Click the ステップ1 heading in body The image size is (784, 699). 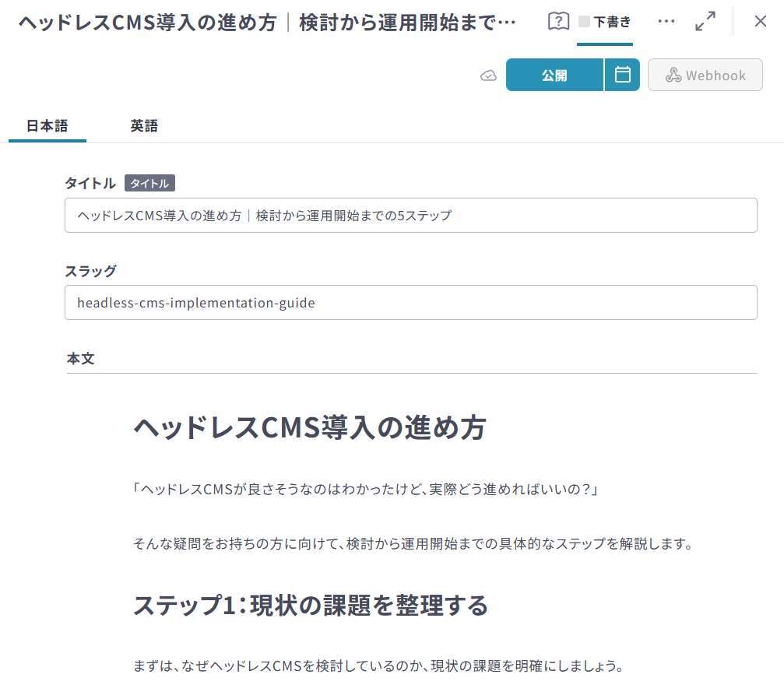(311, 605)
